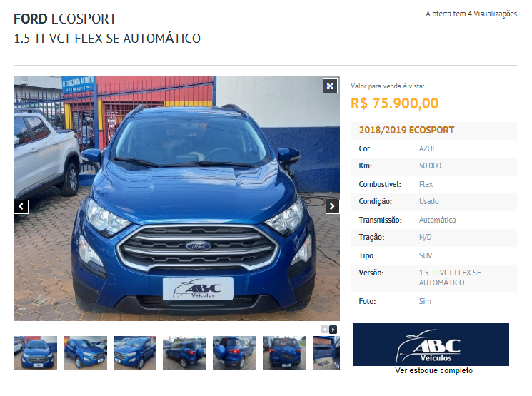Click the ABC Veículos dealer logo banner
The height and width of the screenshot is (396, 532).
431,345
